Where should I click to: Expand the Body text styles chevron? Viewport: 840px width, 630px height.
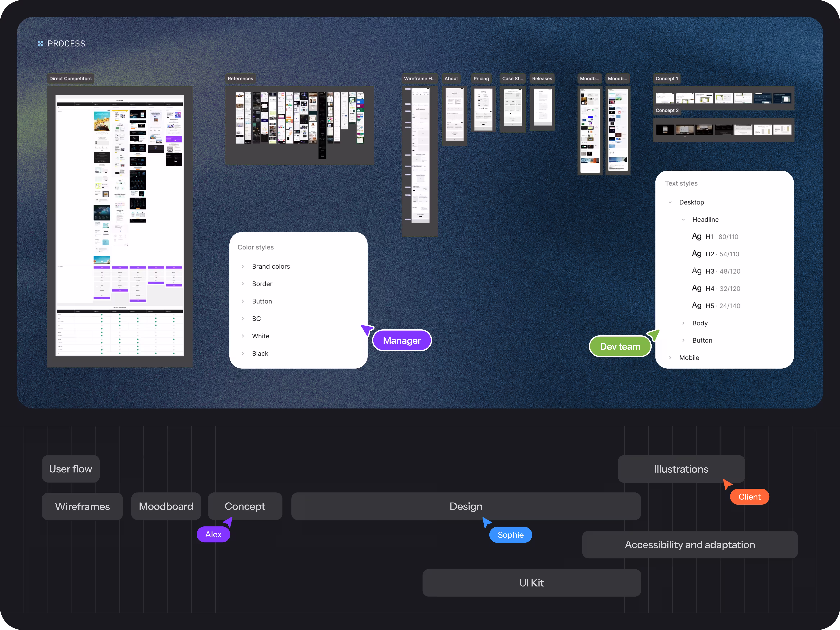click(683, 323)
